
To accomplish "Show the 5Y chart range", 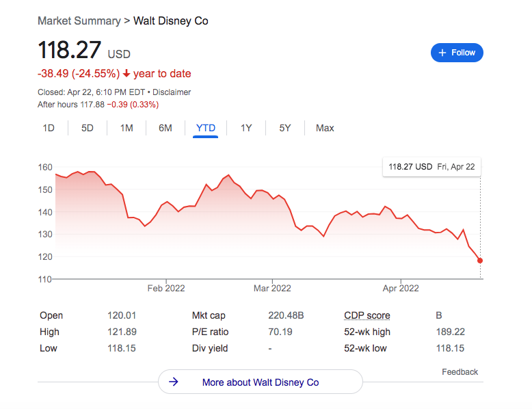I will pos(285,128).
